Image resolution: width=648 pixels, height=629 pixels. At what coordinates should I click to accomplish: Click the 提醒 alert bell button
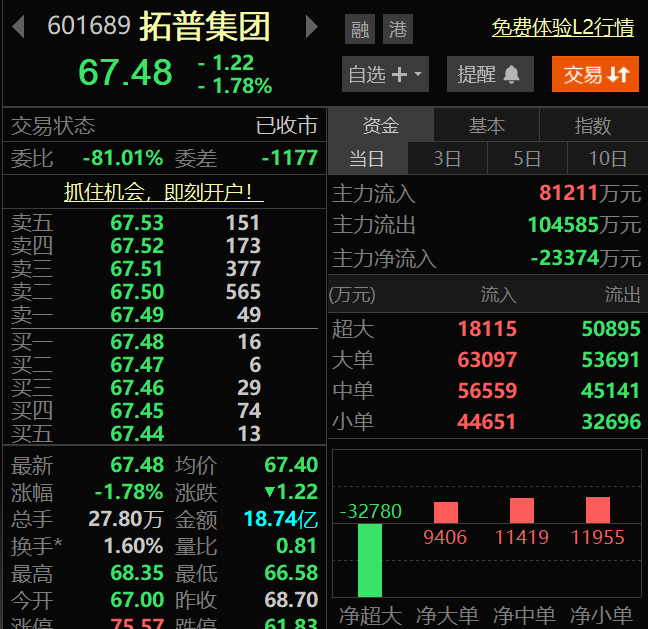490,74
